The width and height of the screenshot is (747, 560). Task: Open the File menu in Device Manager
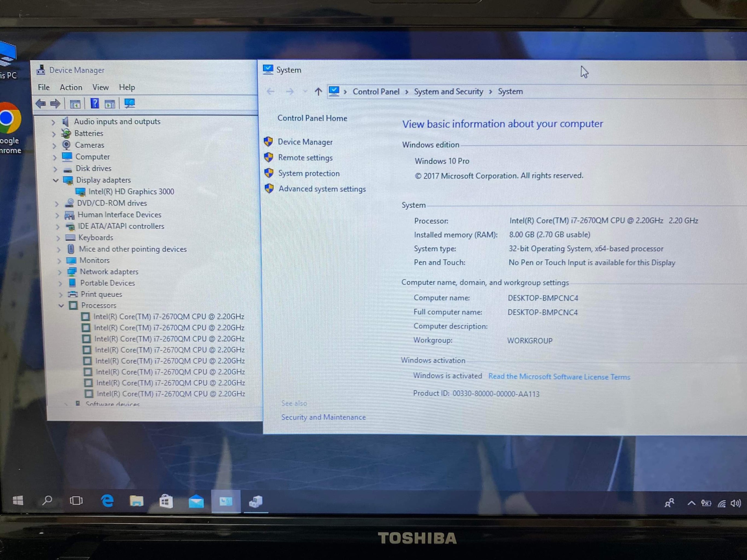click(x=44, y=87)
